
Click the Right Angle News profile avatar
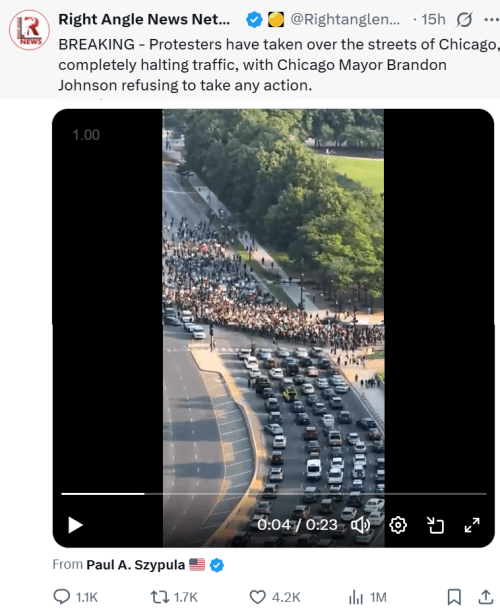[x=29, y=30]
